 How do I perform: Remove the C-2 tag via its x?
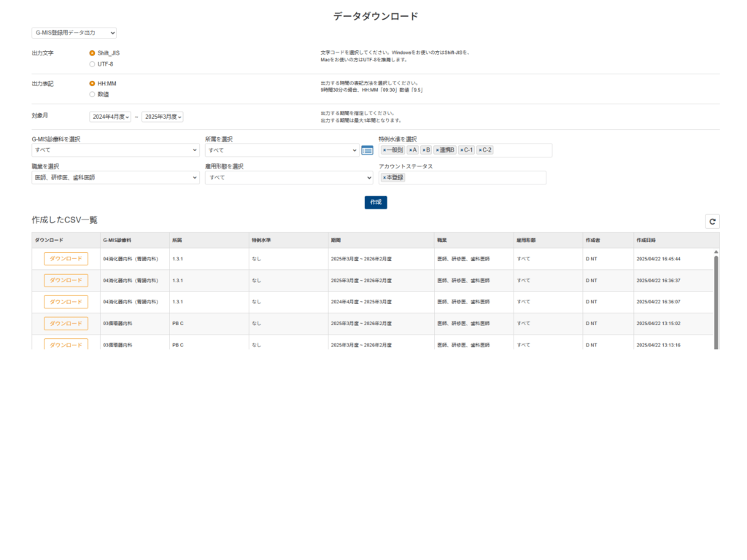[480, 150]
